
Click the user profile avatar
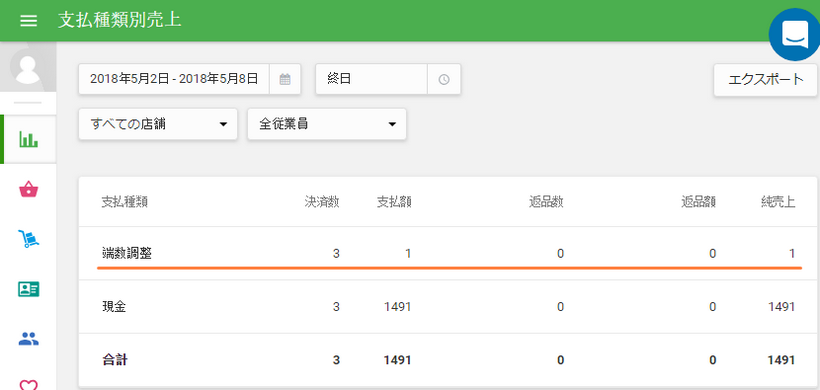tap(28, 67)
